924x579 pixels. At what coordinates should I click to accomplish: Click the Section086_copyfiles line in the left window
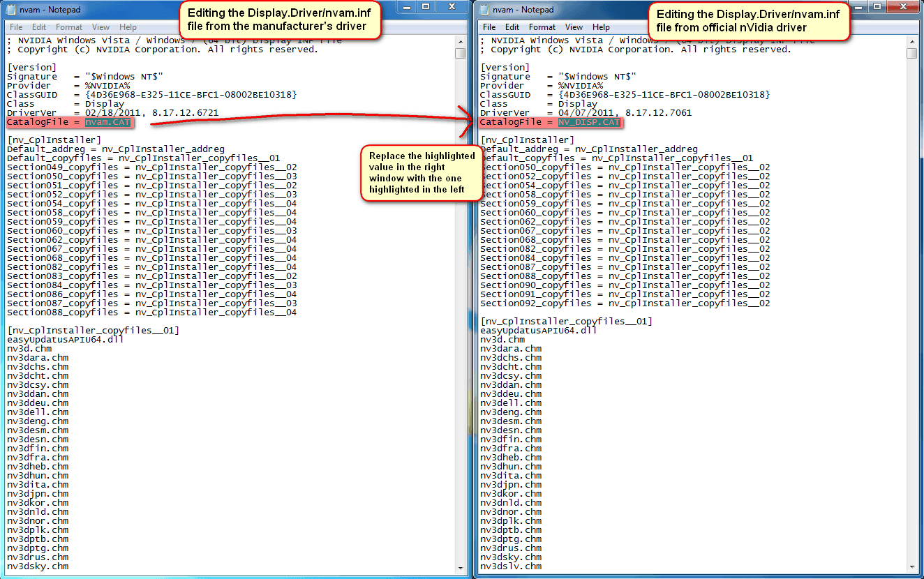[x=151, y=294]
